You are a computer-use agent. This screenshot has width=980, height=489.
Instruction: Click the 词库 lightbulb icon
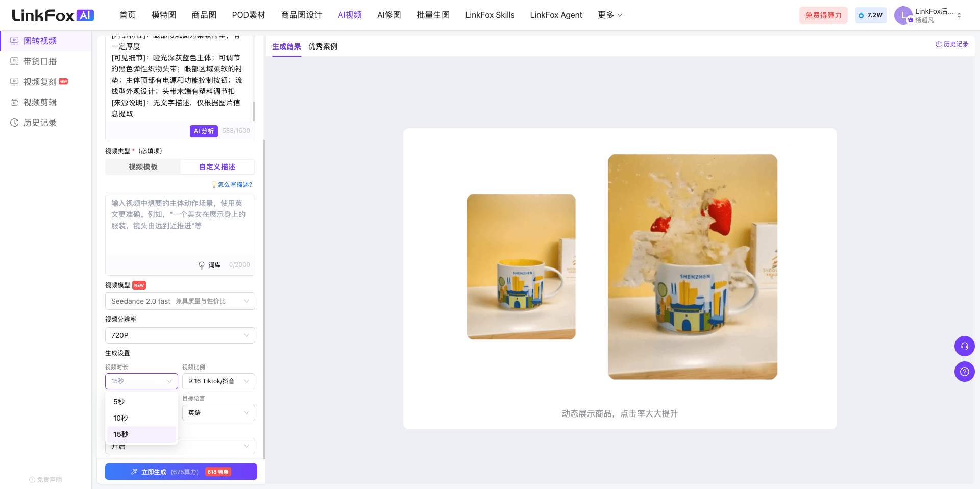coord(202,265)
